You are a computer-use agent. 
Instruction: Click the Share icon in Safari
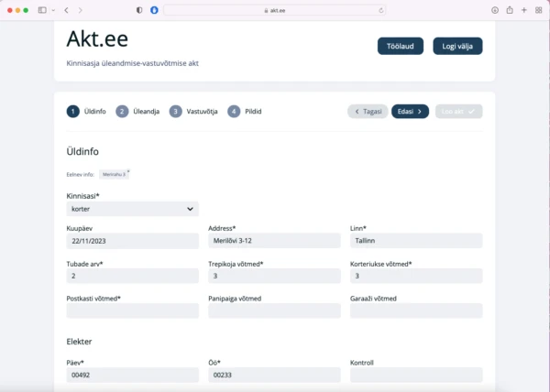(x=510, y=10)
